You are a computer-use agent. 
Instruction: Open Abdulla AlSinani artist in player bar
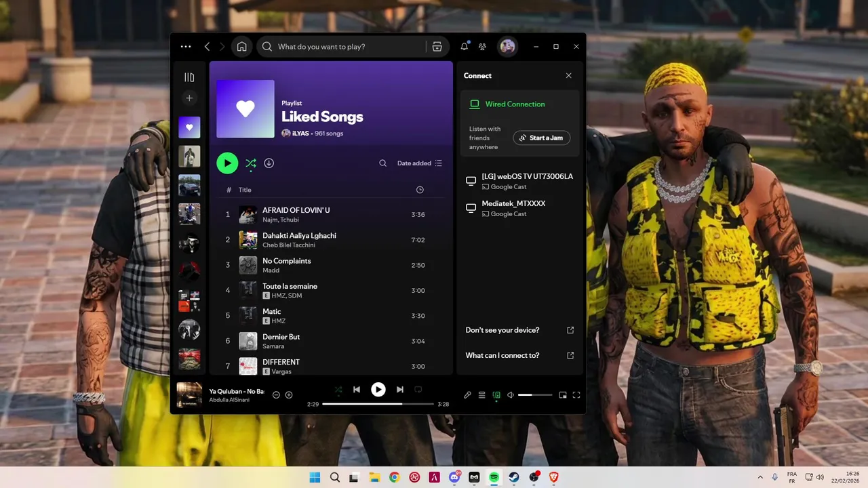229,400
